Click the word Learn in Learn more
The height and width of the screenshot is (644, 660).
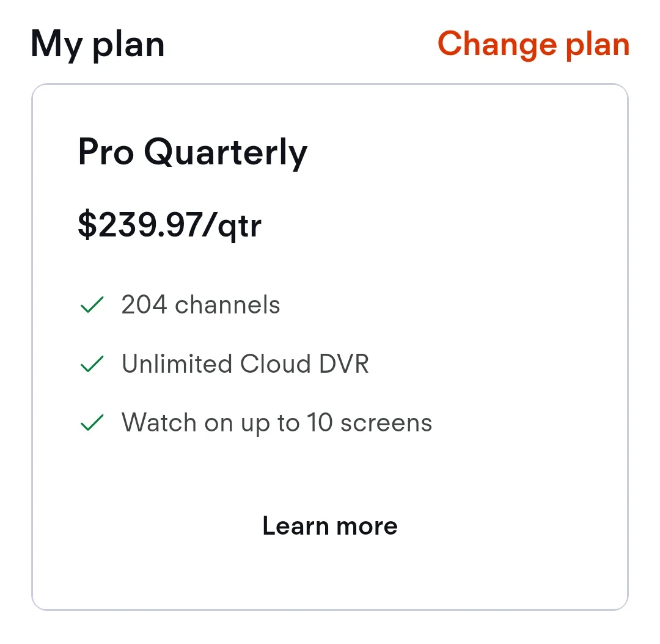click(296, 525)
